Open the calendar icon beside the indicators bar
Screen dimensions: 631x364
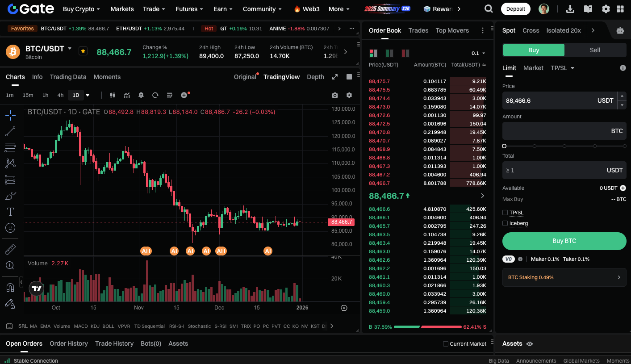pyautogui.click(x=9, y=326)
